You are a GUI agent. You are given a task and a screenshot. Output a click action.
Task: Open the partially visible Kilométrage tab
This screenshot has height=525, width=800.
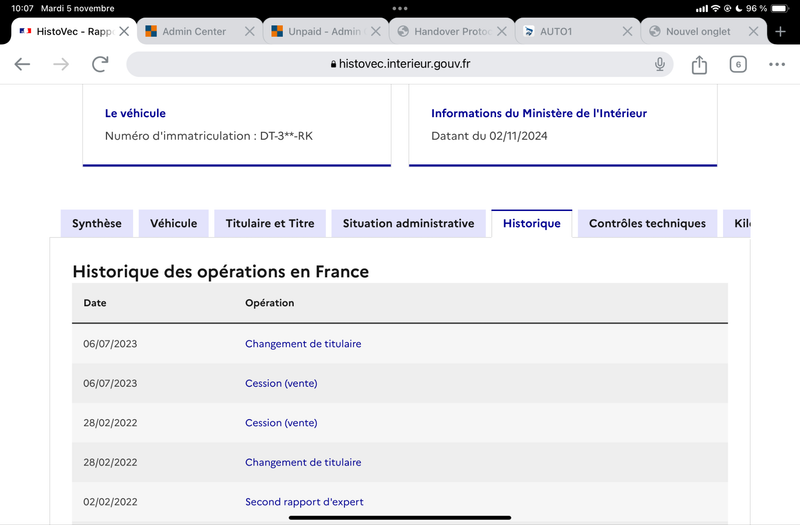(x=737, y=223)
